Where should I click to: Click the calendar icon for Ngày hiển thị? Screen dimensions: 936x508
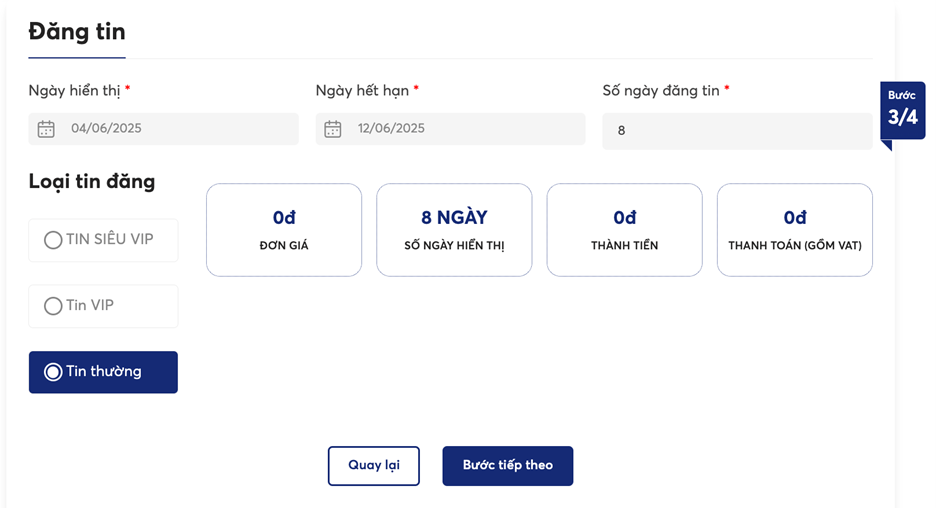click(x=46, y=129)
